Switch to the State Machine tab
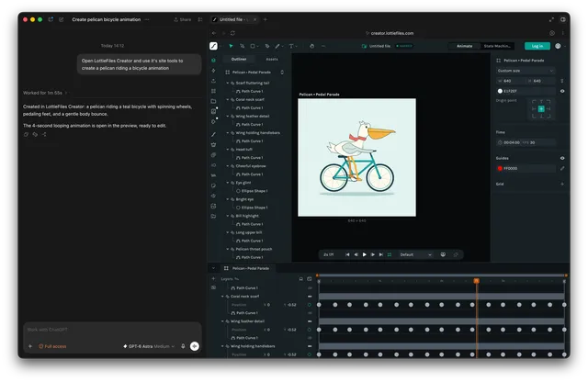Screen dimensions: 588x382 pyautogui.click(x=497, y=46)
